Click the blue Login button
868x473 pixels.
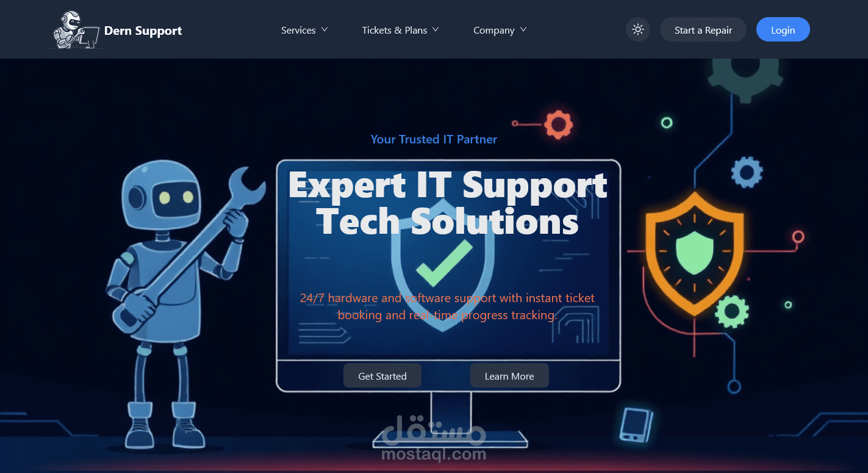pos(783,29)
